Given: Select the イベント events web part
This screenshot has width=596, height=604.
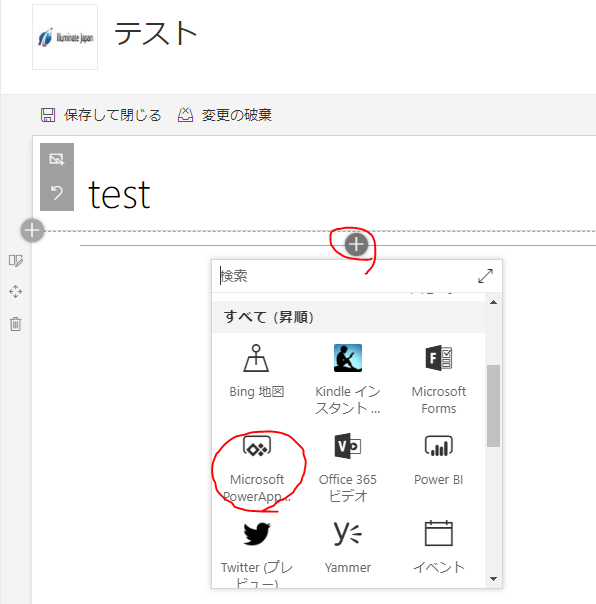Looking at the screenshot, I should pos(438,548).
